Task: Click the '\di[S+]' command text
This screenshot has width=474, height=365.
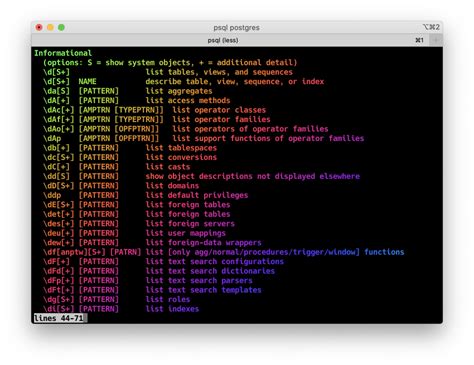Action: [59, 309]
